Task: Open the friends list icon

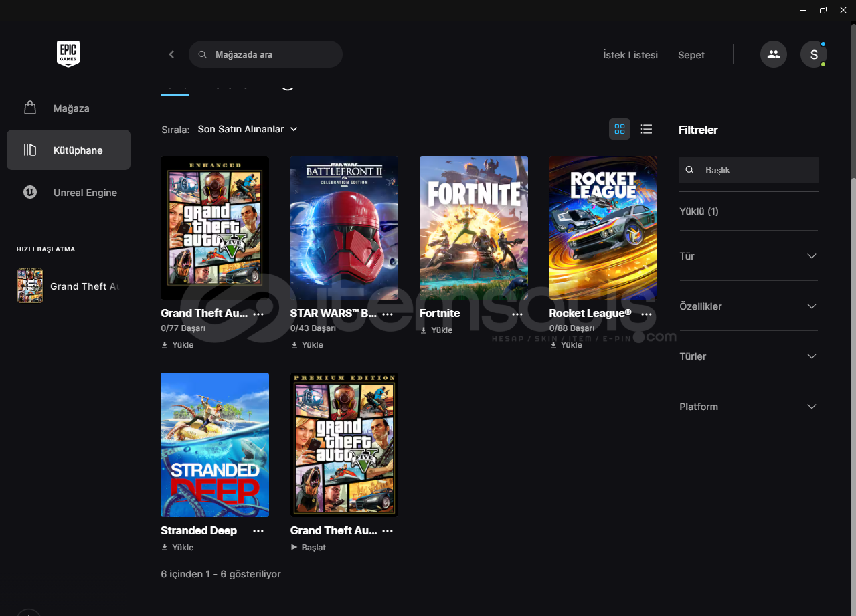Action: pos(774,54)
